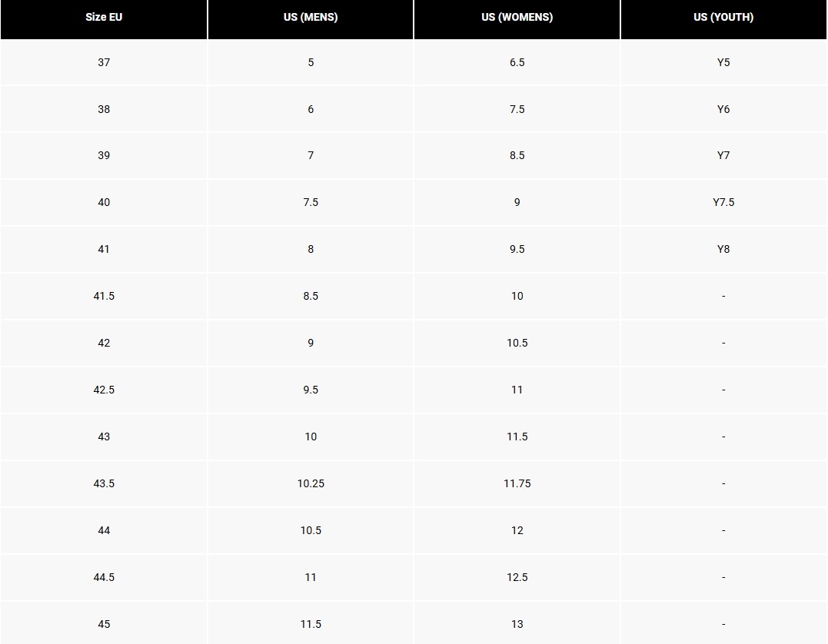Click youth size Y5 cell

point(723,62)
